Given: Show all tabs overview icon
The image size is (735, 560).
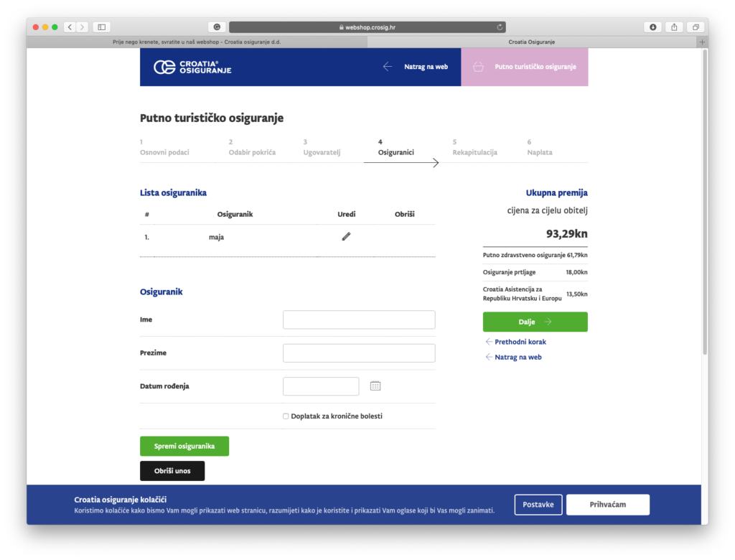Looking at the screenshot, I should click(695, 27).
